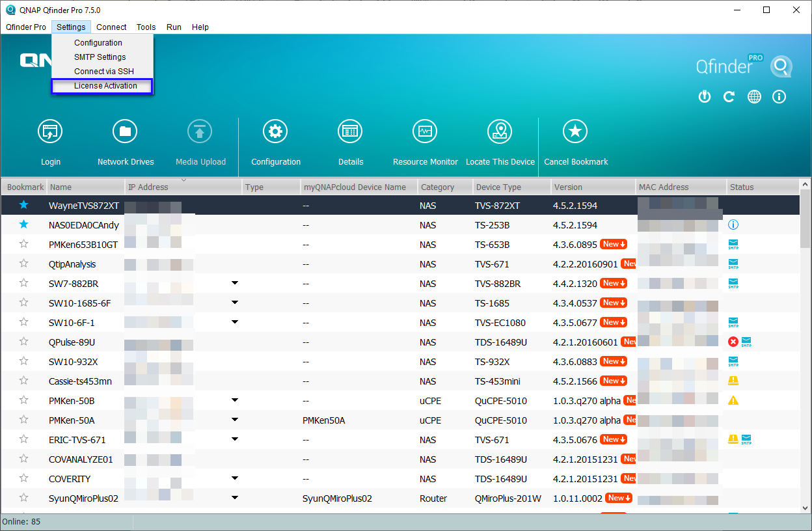Bookmark the COVERITY device
The height and width of the screenshot is (531, 812).
(24, 478)
